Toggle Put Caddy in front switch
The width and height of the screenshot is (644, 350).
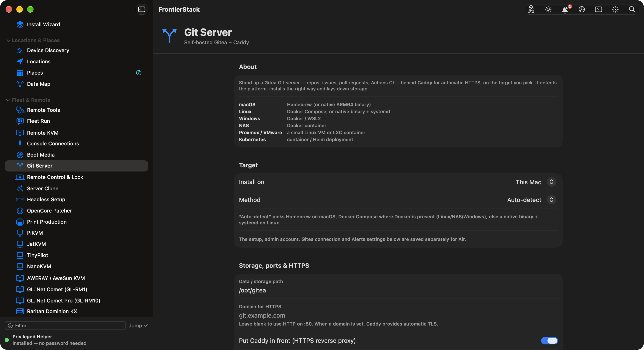(x=549, y=340)
